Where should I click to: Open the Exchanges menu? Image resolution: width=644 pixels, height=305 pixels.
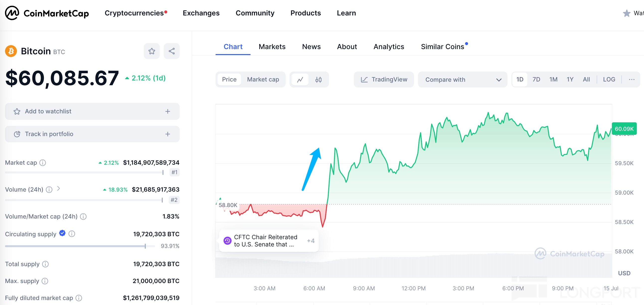pos(201,13)
